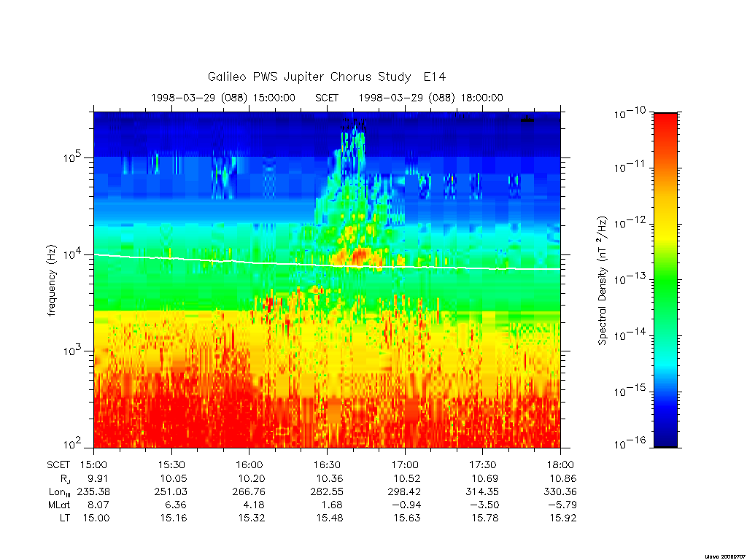Click the LonIII value '251.03'
Image resolution: width=747 pixels, height=560 pixels.
click(x=171, y=491)
